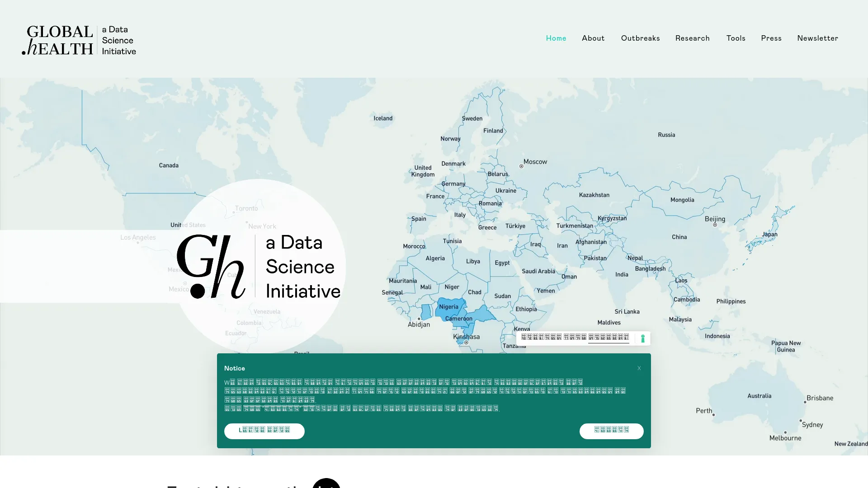This screenshot has height=488, width=868.
Task: Click the Türkiye map label
Action: (x=515, y=226)
